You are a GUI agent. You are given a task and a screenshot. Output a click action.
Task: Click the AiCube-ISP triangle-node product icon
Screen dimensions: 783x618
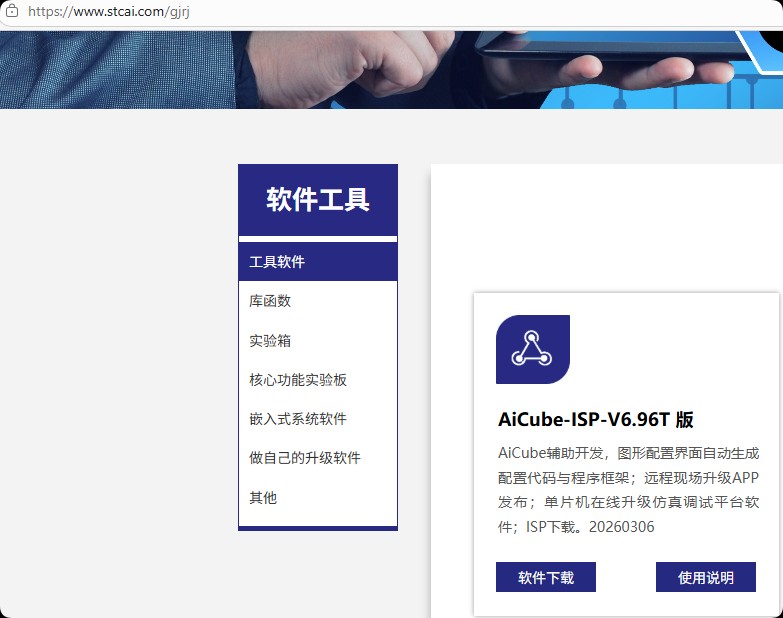click(x=532, y=349)
